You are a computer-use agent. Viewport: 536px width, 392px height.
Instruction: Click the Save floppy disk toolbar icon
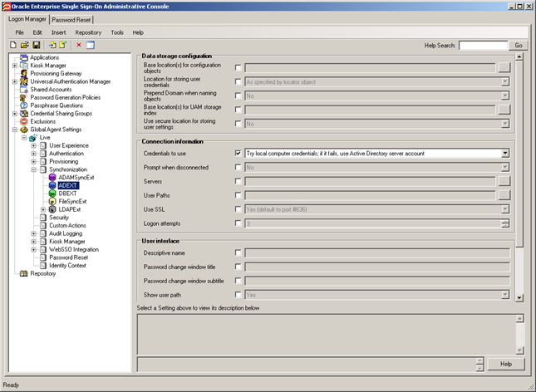coord(37,45)
